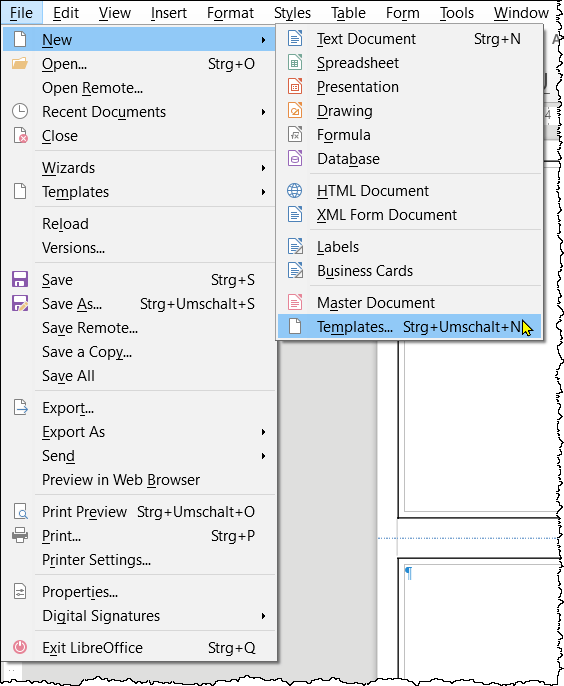Expand the Export As submenu arrow
564x686 pixels.
(263, 432)
